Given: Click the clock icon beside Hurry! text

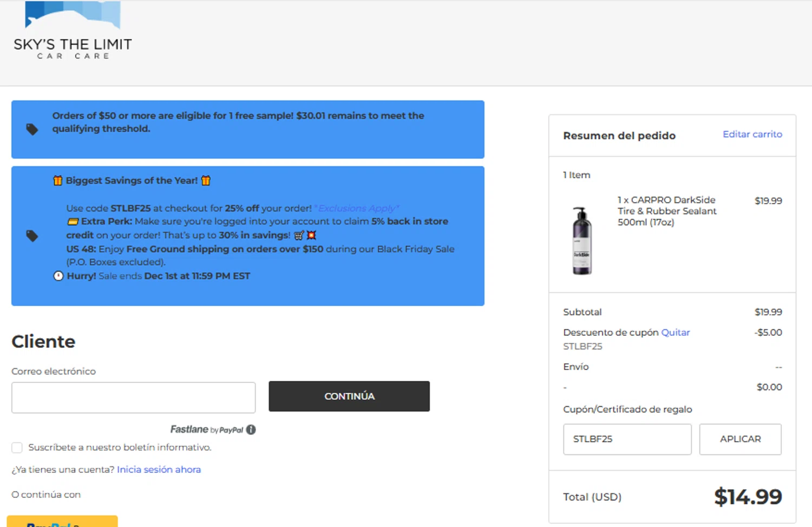Looking at the screenshot, I should [58, 276].
